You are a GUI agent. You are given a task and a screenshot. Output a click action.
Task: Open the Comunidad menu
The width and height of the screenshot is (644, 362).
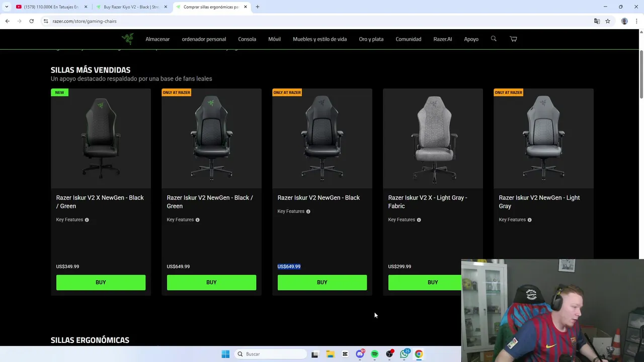point(408,39)
